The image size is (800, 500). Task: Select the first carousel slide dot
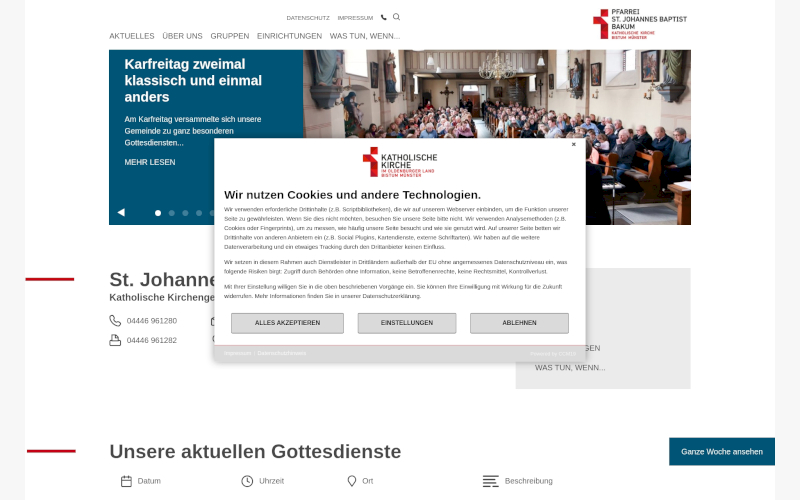158,213
